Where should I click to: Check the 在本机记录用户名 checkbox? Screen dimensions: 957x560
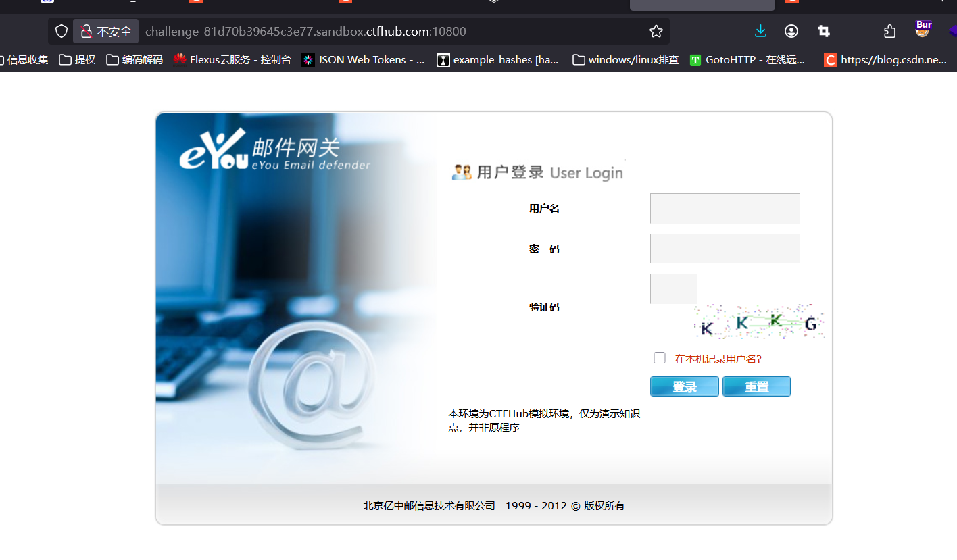pos(660,357)
